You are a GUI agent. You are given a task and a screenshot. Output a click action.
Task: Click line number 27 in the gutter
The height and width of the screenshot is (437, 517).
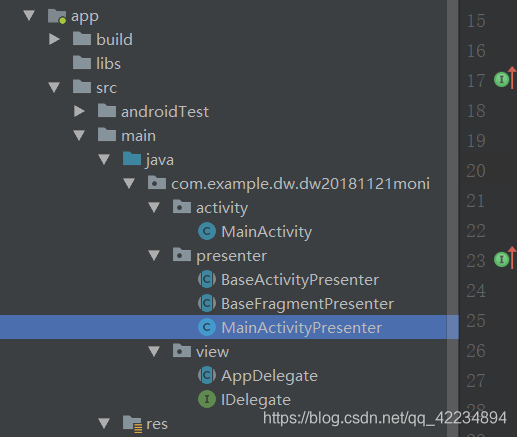click(476, 381)
